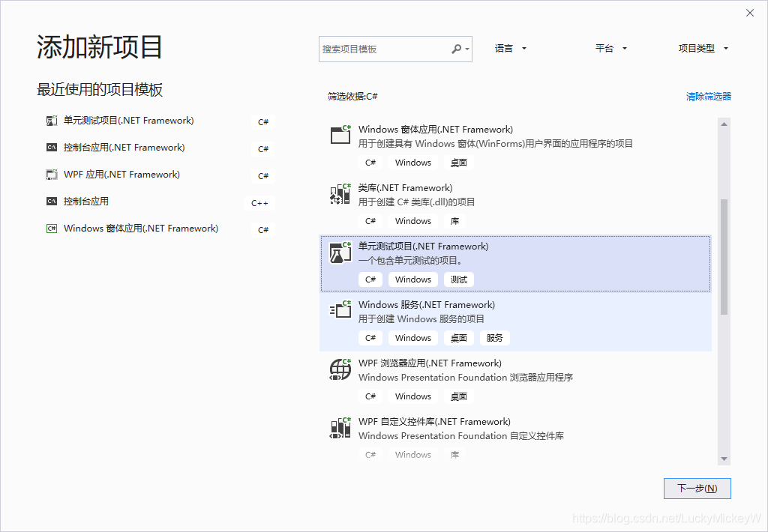Click the 桌面 tag under WPF 浏览器应用
Screen dimensions: 768x532
point(459,396)
